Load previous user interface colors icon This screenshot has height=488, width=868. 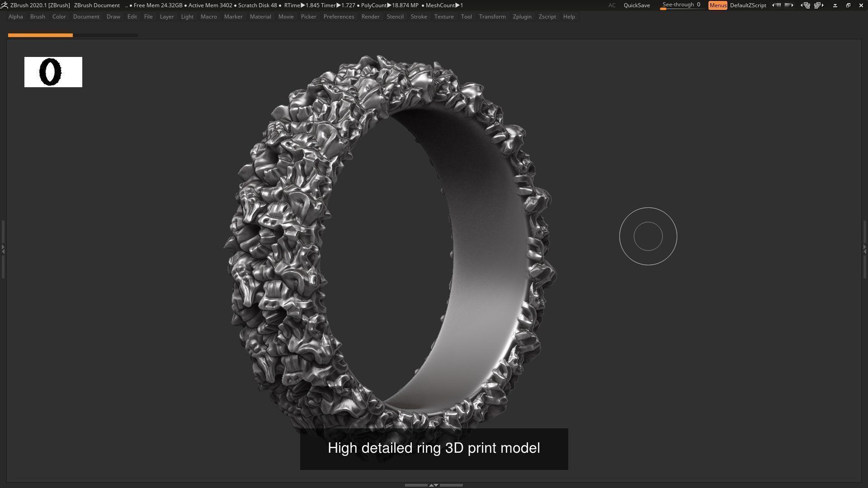pos(776,5)
